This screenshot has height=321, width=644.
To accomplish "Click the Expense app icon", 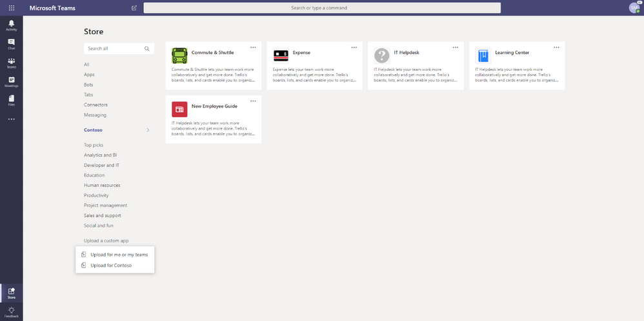I will (281, 55).
